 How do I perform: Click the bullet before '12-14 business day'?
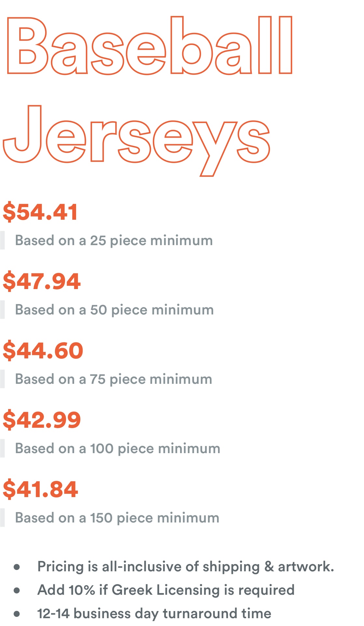pyautogui.click(x=17, y=614)
